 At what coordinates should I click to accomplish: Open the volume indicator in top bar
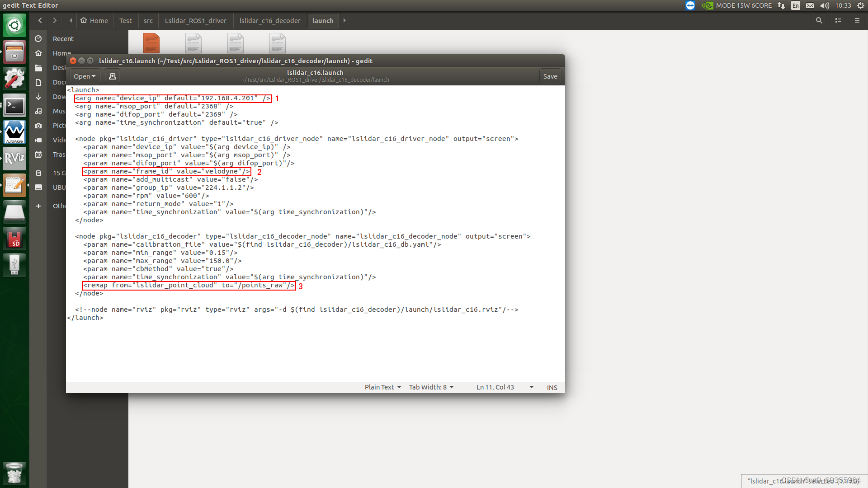825,5
